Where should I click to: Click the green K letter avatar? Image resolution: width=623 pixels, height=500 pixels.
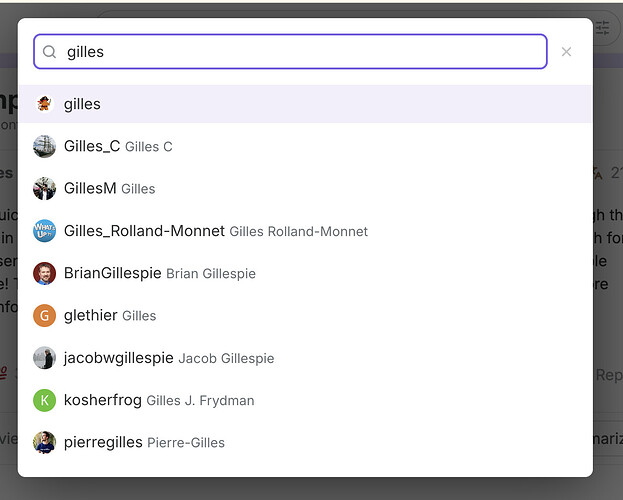pyautogui.click(x=44, y=400)
